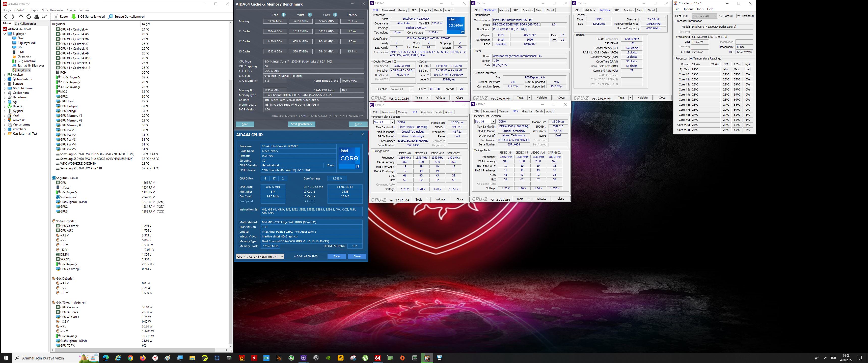Image resolution: width=868 pixels, height=363 pixels.
Task: Click the info icon next to Write
Action: (310, 15)
